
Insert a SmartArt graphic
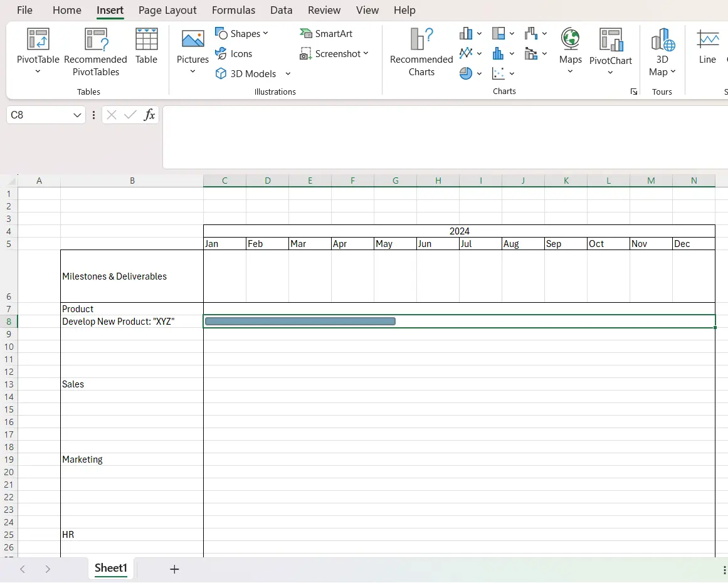(x=326, y=33)
